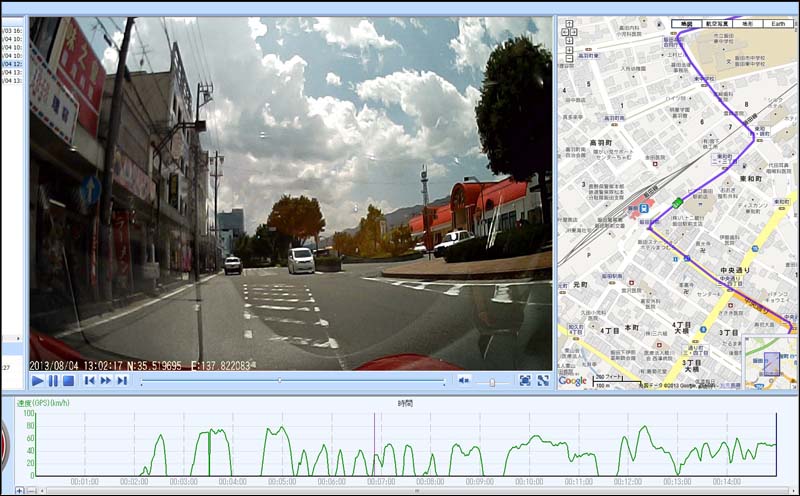This screenshot has height=496, width=800.
Task: Switch map to Earth view
Action: (x=777, y=23)
